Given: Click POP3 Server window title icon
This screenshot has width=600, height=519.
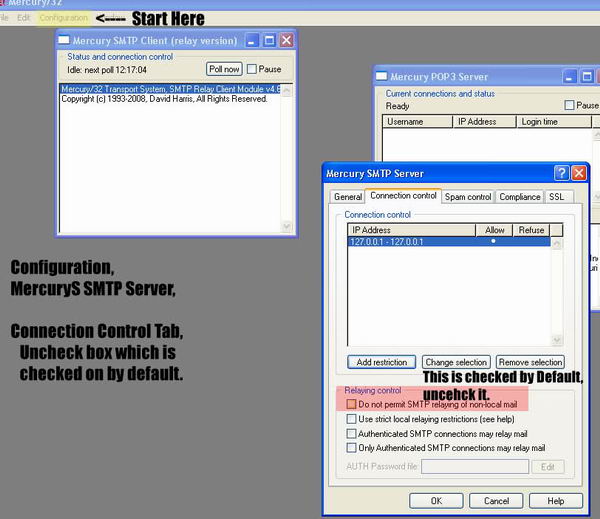Looking at the screenshot, I should coord(382,76).
